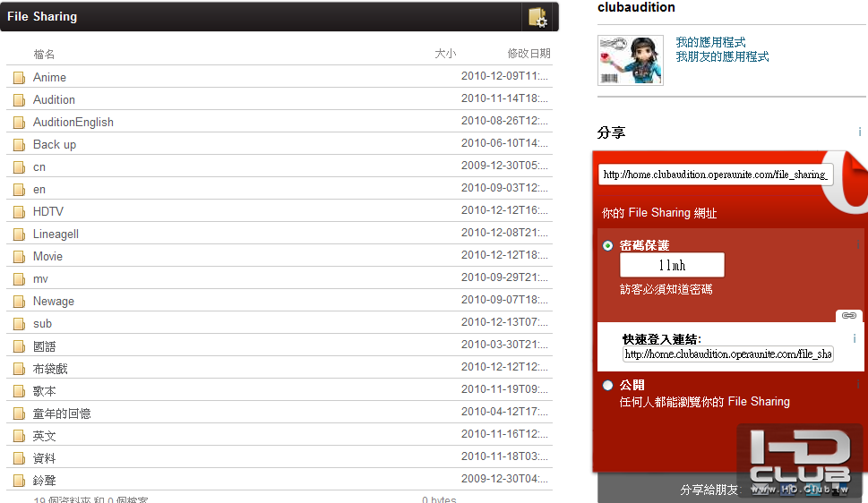868x503 pixels.
Task: Open the LineageII folder name
Action: tap(56, 234)
